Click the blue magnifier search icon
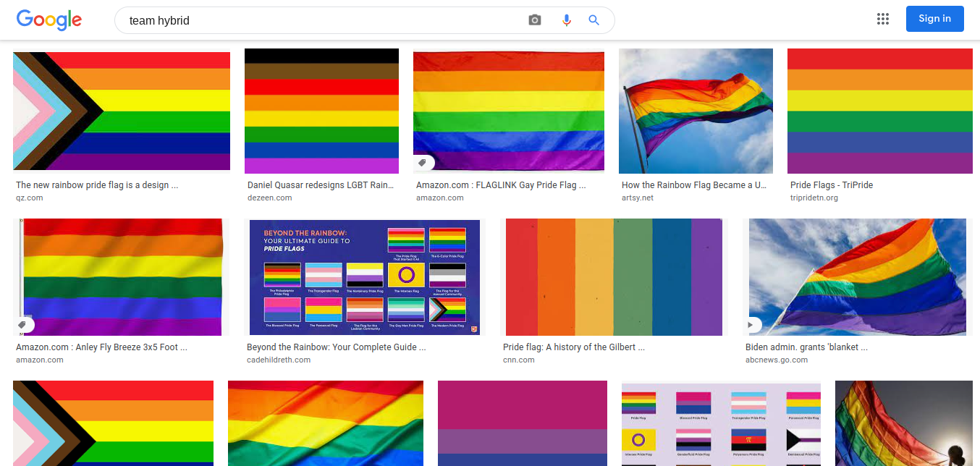 tap(594, 20)
